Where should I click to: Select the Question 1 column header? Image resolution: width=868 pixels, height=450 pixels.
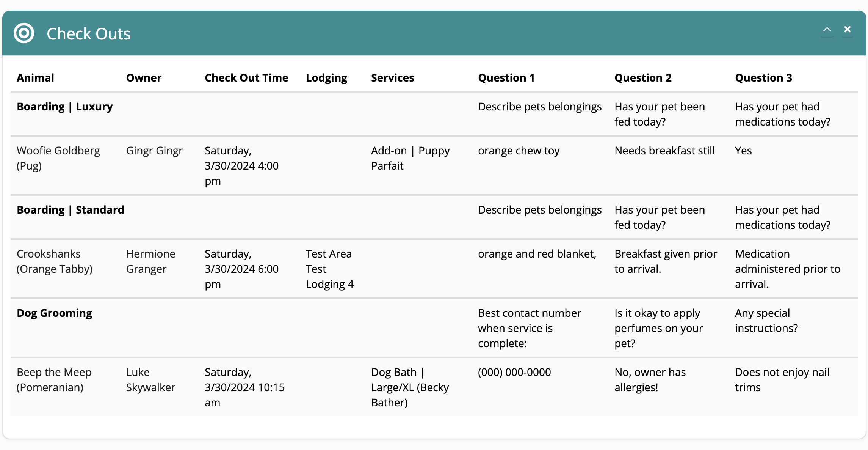coord(507,77)
